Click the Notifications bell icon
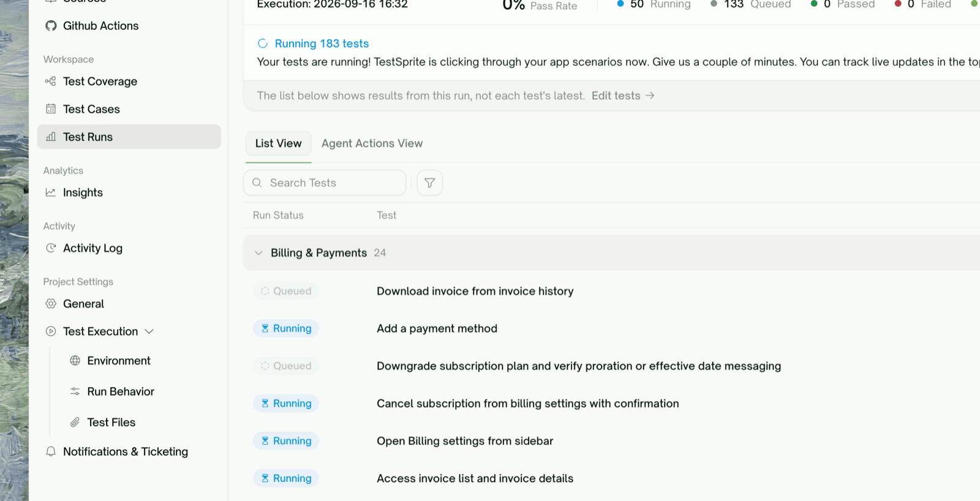Screen dimensions: 980x501 pos(51,451)
